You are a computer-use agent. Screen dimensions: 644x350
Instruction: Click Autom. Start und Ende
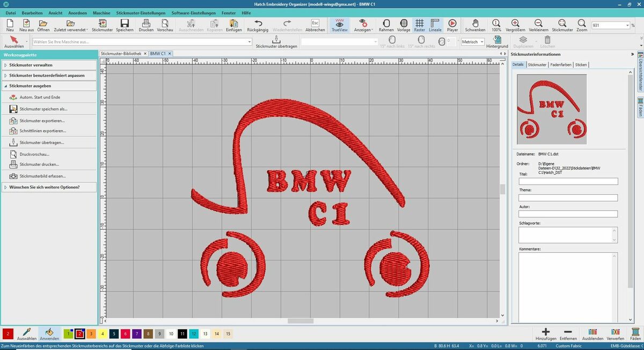coord(40,97)
